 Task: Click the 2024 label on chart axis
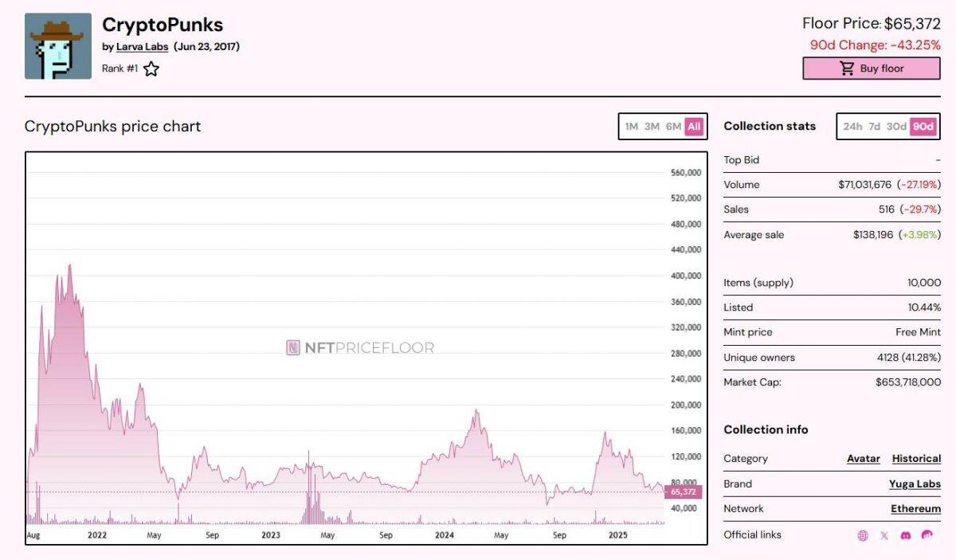[x=445, y=535]
